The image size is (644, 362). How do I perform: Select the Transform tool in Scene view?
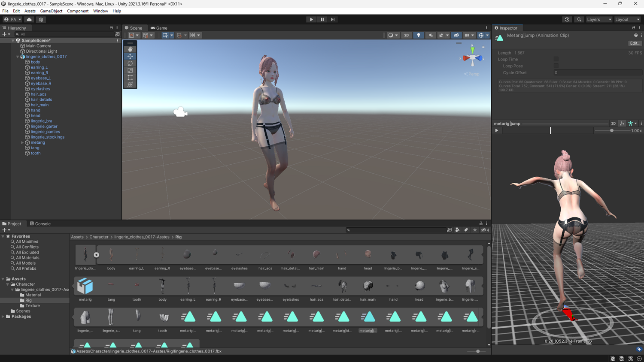click(x=130, y=84)
